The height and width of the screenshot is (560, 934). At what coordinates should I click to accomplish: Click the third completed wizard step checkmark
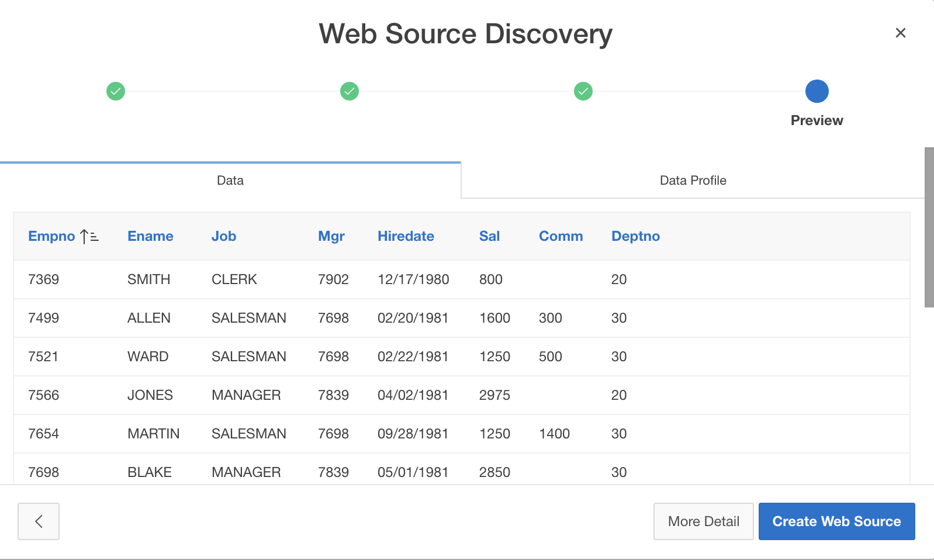tap(583, 91)
